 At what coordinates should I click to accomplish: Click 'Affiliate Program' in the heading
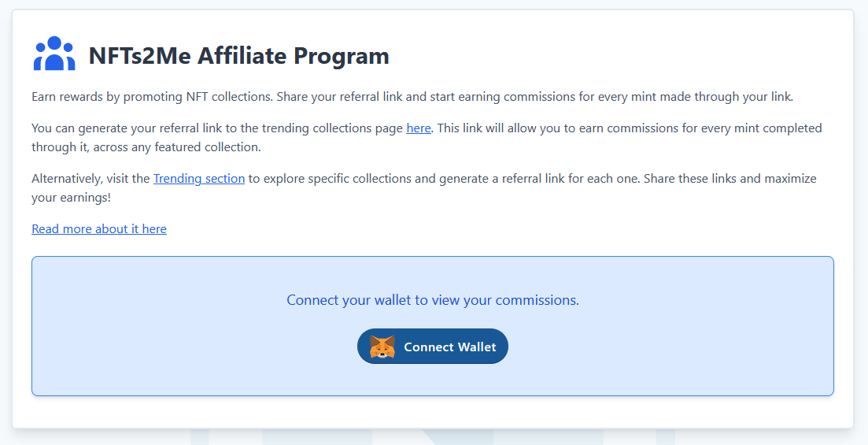pos(293,56)
